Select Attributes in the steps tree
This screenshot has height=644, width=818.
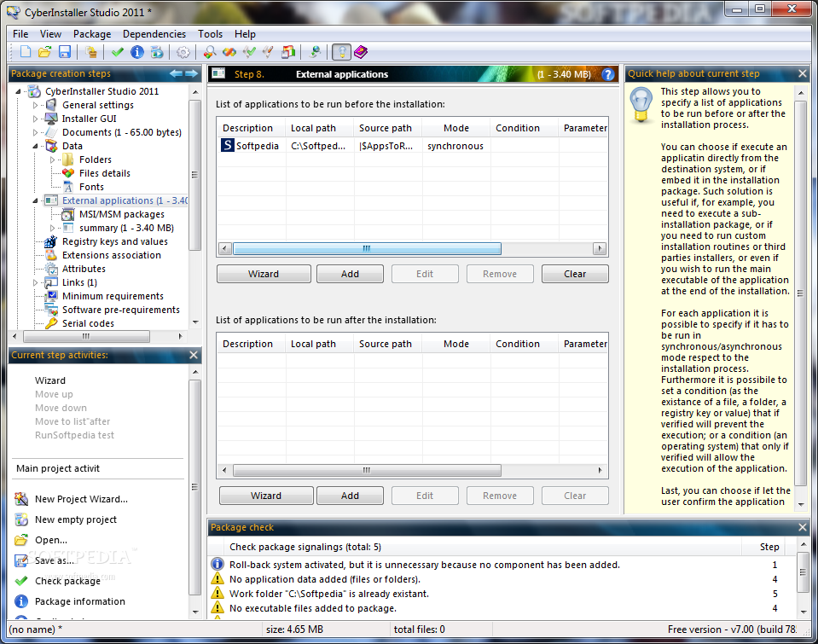point(84,269)
